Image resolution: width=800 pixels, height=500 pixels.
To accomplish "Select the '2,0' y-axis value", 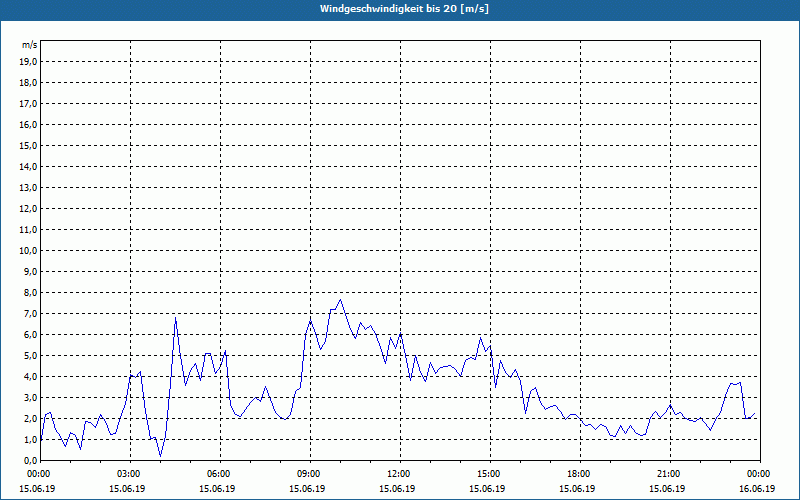I will coord(30,418).
